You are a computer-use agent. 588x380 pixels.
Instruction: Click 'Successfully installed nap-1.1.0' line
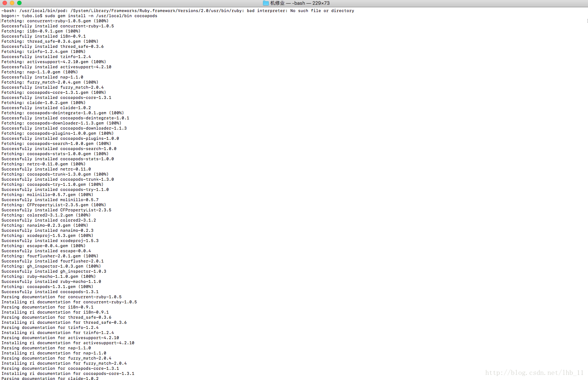coord(42,77)
